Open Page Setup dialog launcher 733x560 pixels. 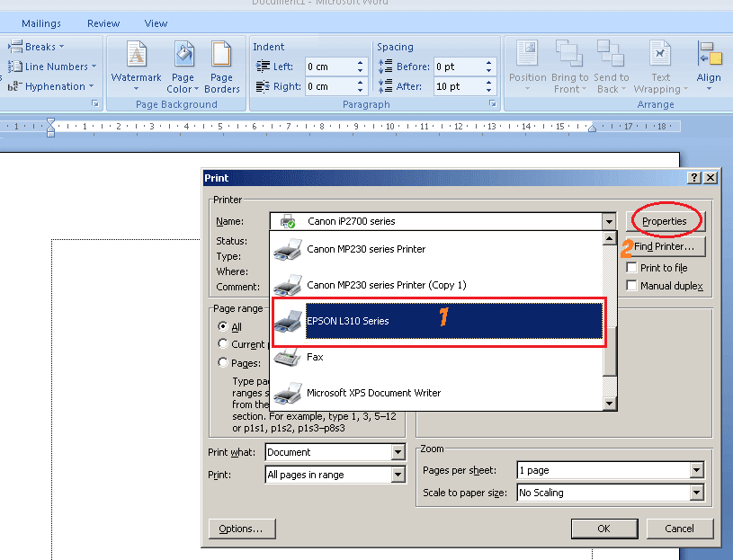coord(95,103)
